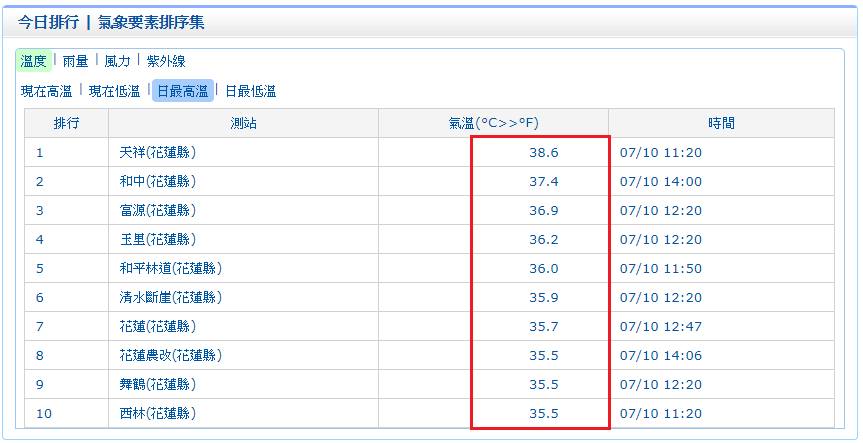Switch to 日最低溫 sub-tab
The height and width of the screenshot is (443, 863).
pyautogui.click(x=251, y=91)
